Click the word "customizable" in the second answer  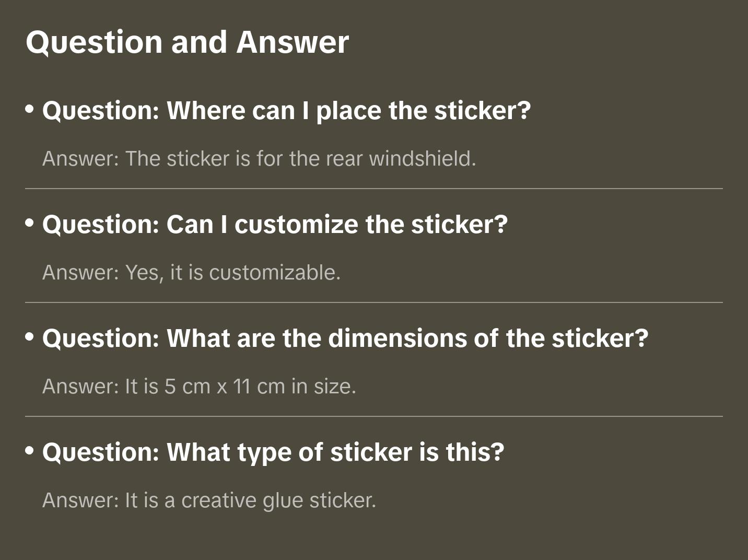(275, 273)
